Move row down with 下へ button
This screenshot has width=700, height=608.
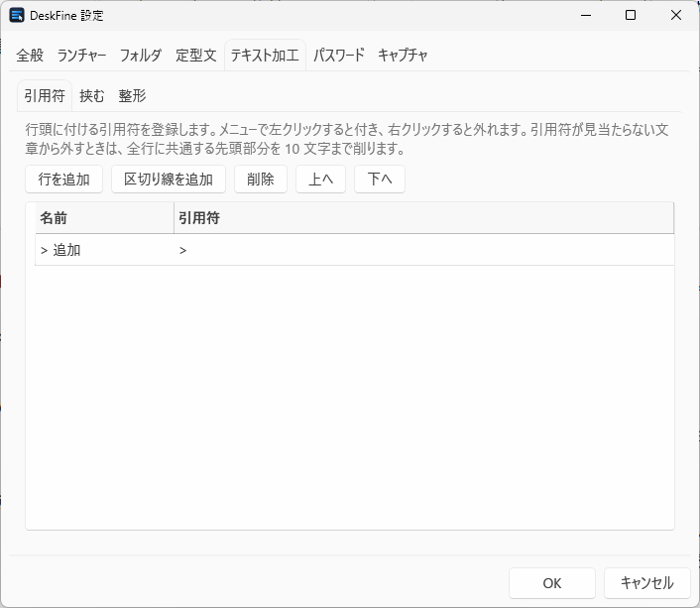click(x=380, y=180)
